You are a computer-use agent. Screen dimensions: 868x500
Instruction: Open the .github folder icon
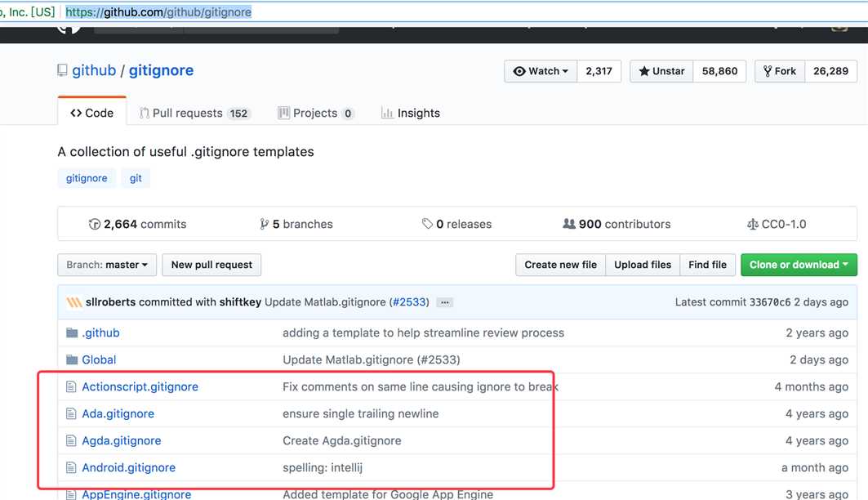coord(71,333)
